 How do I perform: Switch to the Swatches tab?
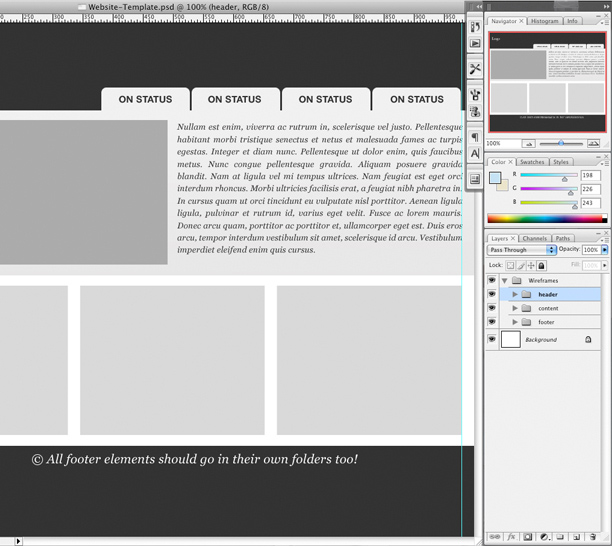532,162
